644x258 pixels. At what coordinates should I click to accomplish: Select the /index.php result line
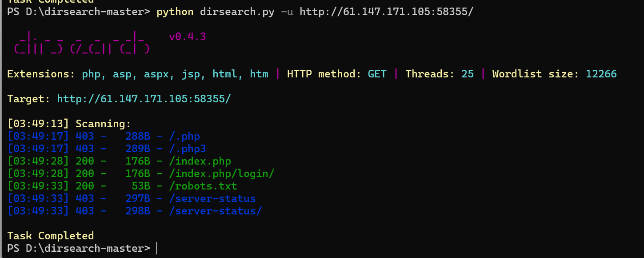pyautogui.click(x=119, y=161)
